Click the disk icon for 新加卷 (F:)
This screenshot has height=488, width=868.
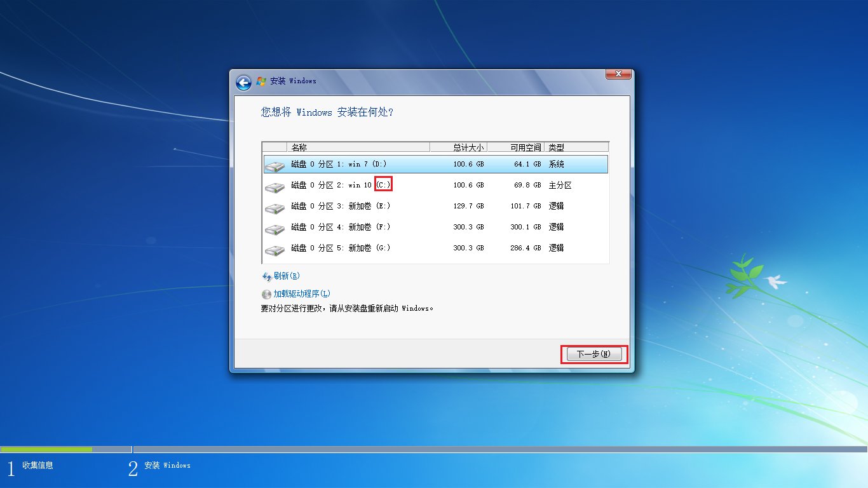click(275, 227)
